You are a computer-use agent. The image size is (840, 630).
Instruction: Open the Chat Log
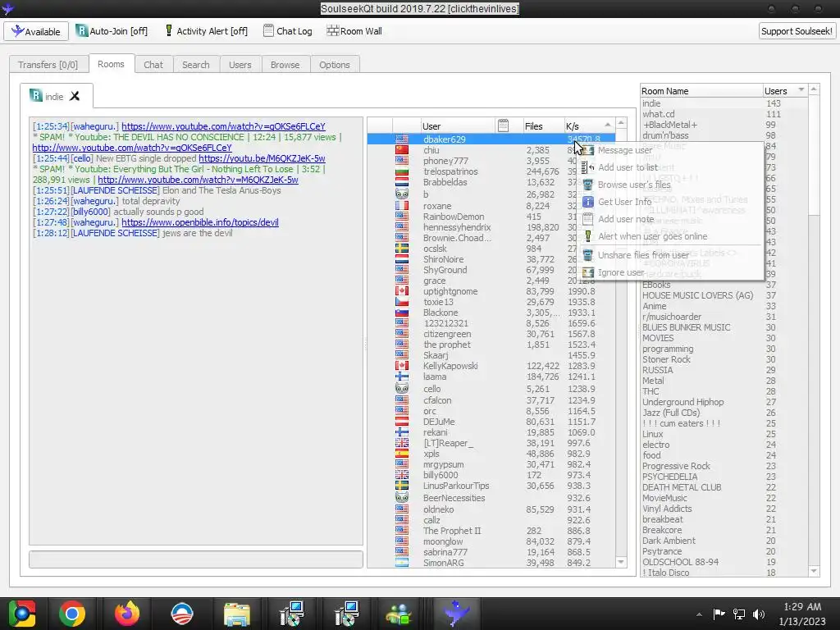click(288, 31)
